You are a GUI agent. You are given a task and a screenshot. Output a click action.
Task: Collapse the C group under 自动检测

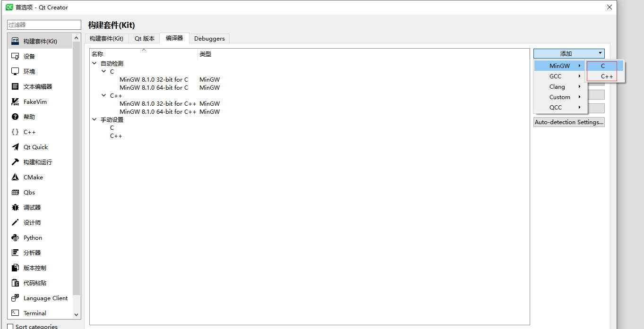(x=104, y=71)
